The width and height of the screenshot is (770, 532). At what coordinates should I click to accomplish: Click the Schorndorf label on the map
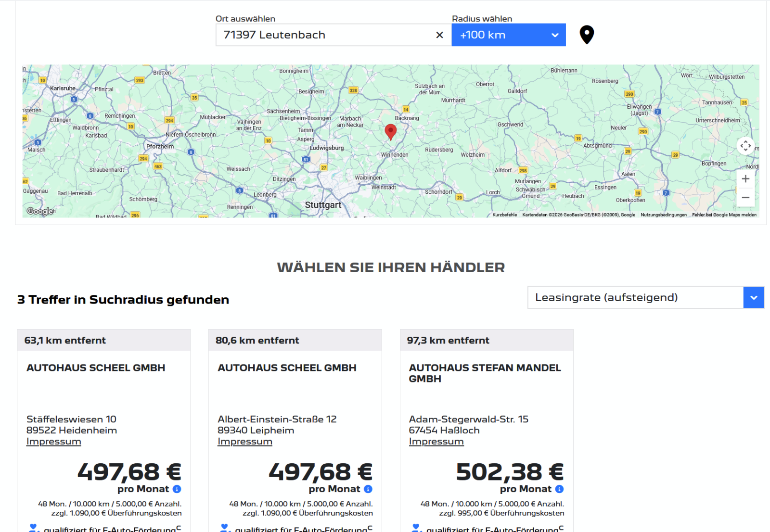[438, 192]
